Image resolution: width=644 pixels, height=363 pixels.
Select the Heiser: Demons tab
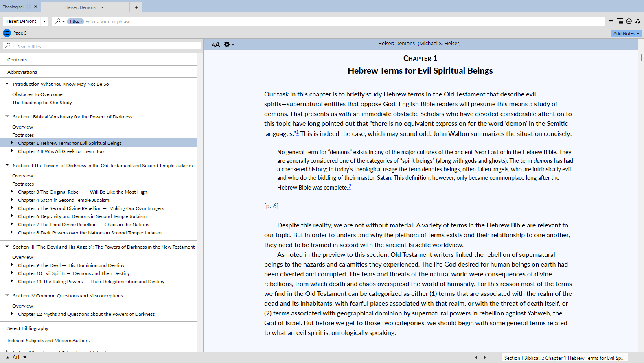81,7
